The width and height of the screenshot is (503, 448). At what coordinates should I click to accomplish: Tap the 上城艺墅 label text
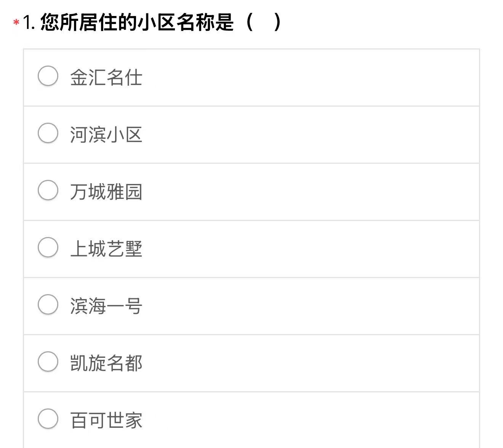coord(106,249)
